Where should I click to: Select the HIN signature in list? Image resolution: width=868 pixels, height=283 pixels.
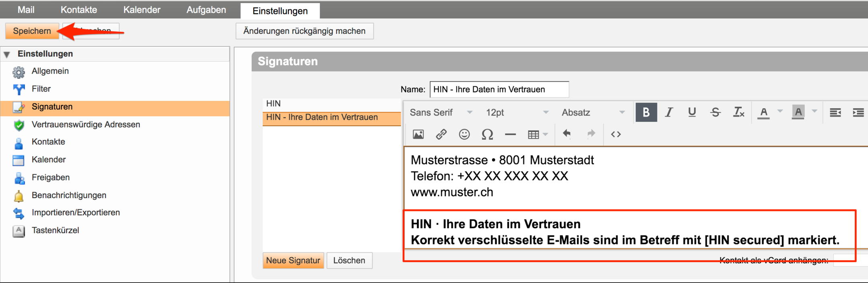[332, 104]
